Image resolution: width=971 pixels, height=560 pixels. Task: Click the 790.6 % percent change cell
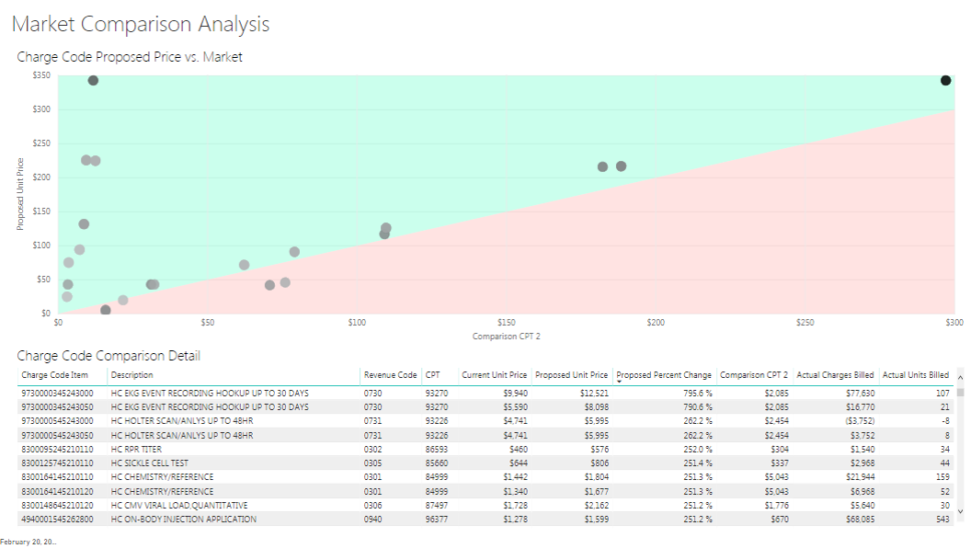click(698, 407)
